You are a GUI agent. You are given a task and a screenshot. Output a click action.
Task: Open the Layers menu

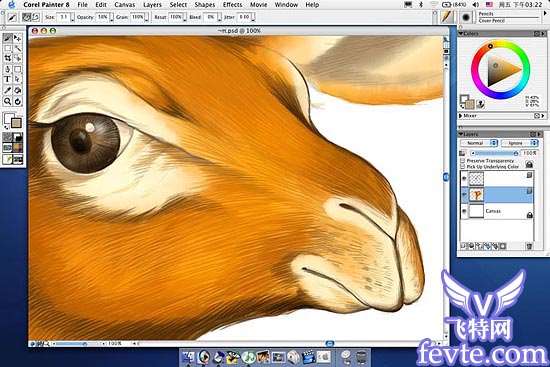coord(152,5)
